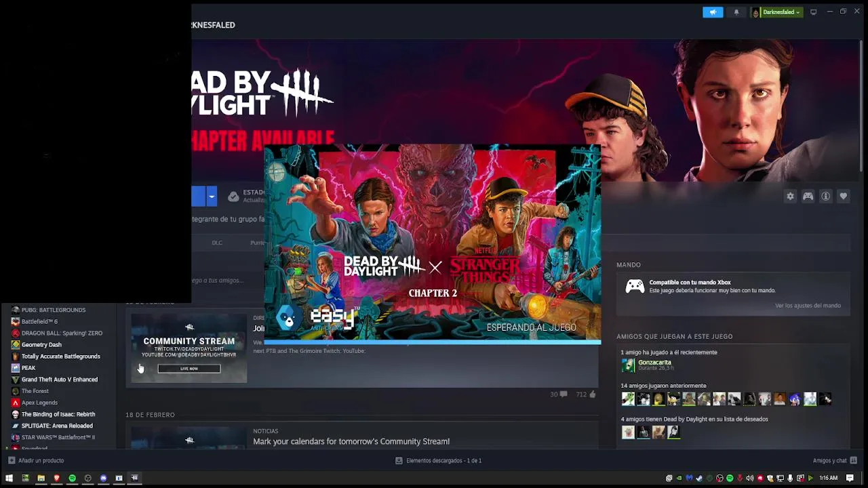The height and width of the screenshot is (488, 868).
Task: Click the Grand Theft Auto V icon
Action: 16,379
